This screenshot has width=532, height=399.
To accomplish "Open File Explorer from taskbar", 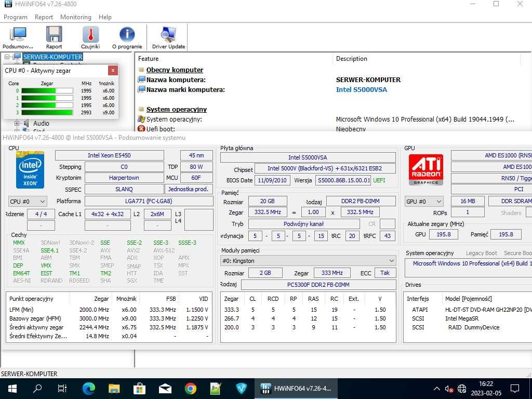I will pos(114,389).
